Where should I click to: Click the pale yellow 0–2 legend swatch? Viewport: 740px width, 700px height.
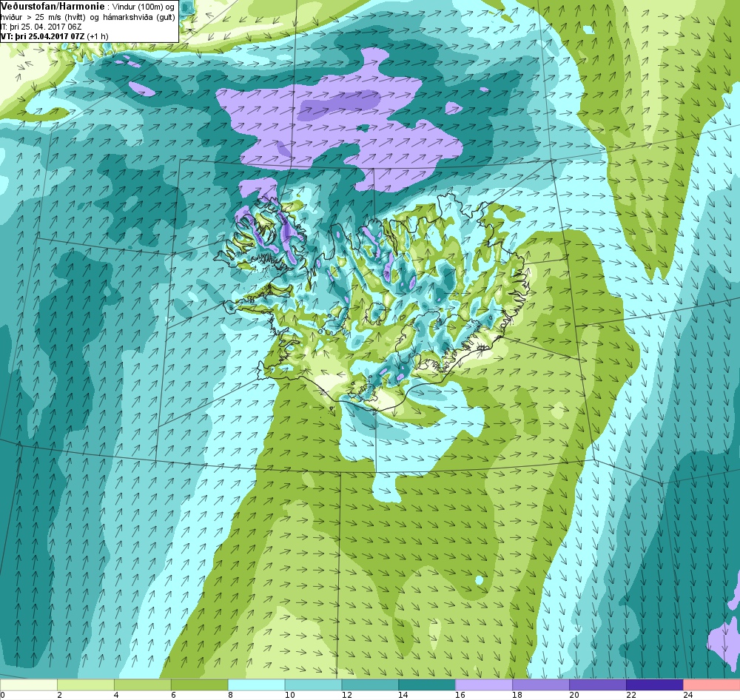[29, 684]
